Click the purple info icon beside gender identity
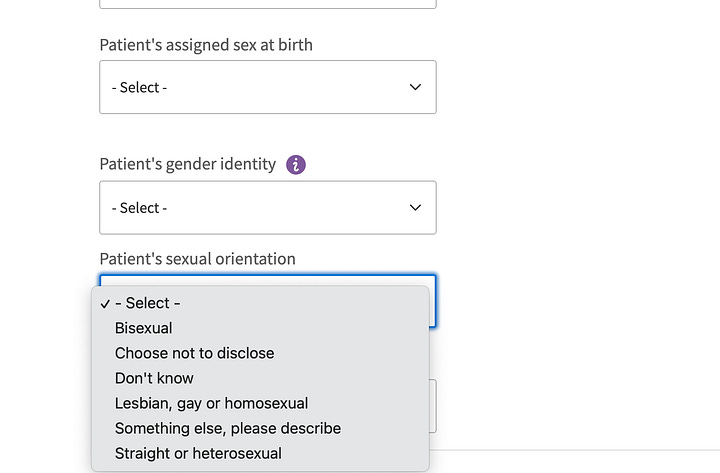 point(296,164)
